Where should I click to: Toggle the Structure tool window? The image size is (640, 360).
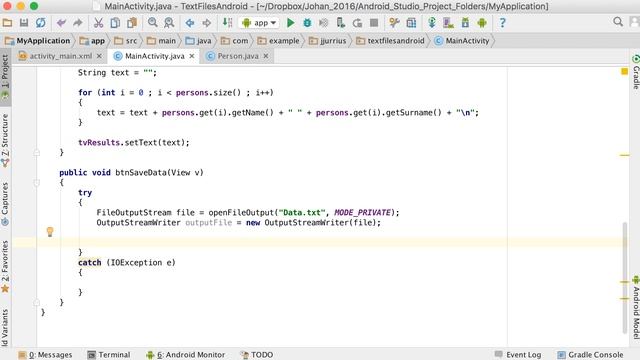click(5, 141)
